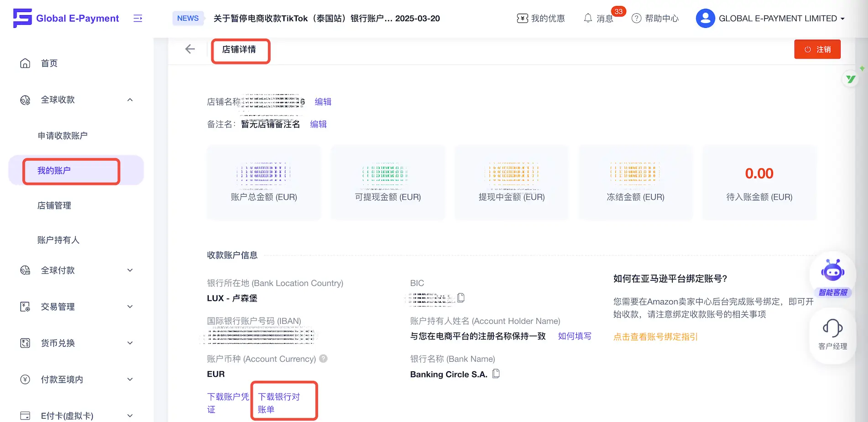The image size is (868, 422).
Task: Expand the E付卡(虚拟卡) menu chevron
Action: click(130, 416)
